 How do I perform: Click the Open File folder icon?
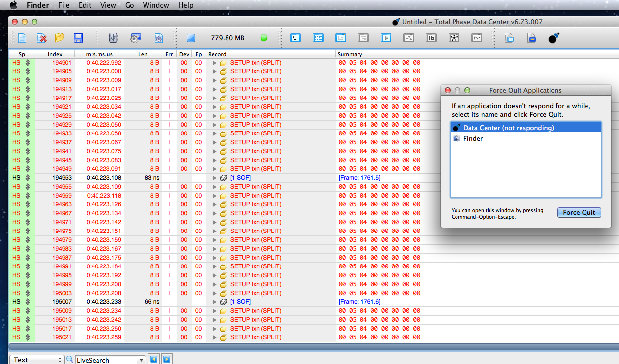pos(60,38)
